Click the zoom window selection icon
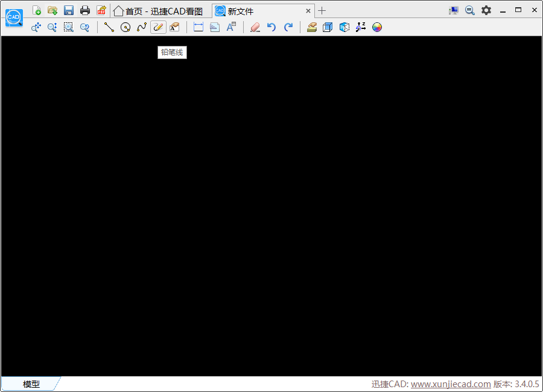The image size is (543, 392). tap(69, 27)
